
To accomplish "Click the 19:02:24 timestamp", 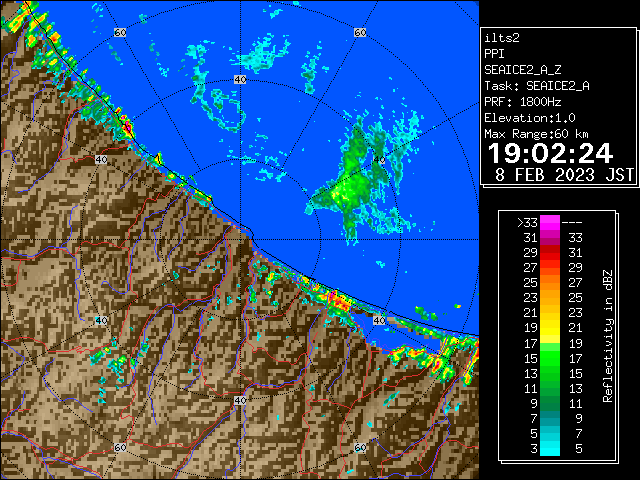I will click(550, 153).
